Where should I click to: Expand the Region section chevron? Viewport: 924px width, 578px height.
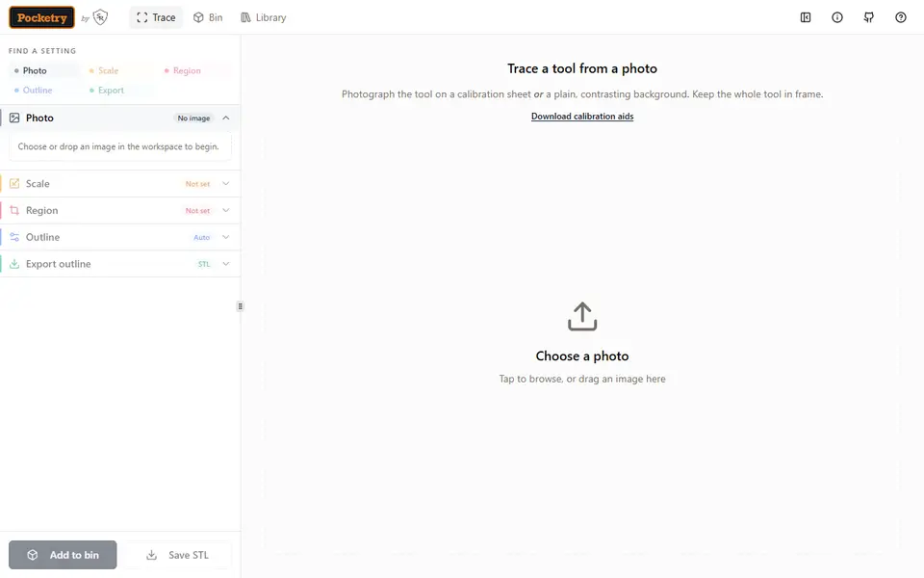(x=225, y=211)
